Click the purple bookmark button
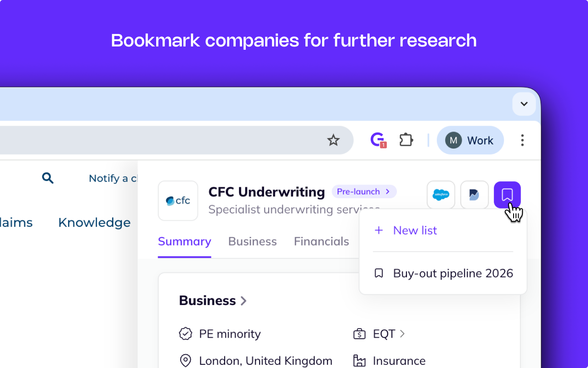The image size is (588, 368). (x=507, y=195)
